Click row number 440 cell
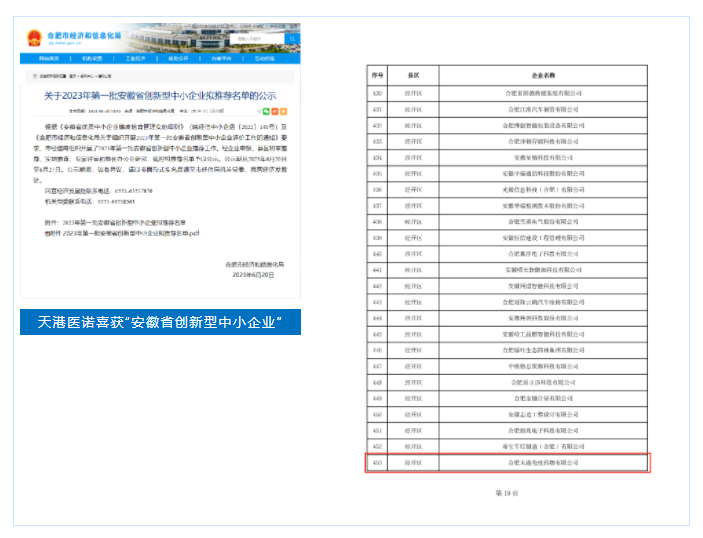This screenshot has width=703, height=538. (x=377, y=254)
